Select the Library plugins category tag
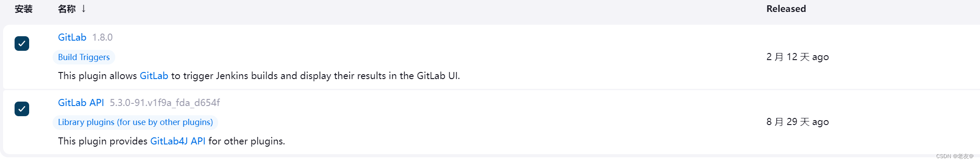 click(136, 122)
